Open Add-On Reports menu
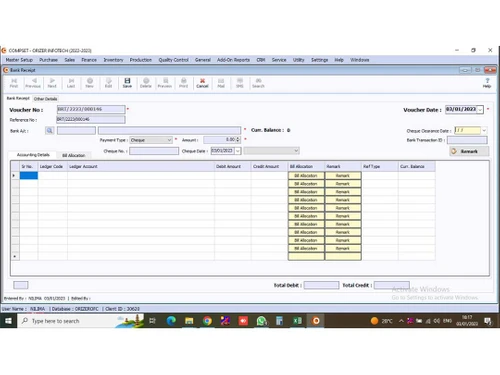Screen dimensions: 500x375 [x=233, y=60]
